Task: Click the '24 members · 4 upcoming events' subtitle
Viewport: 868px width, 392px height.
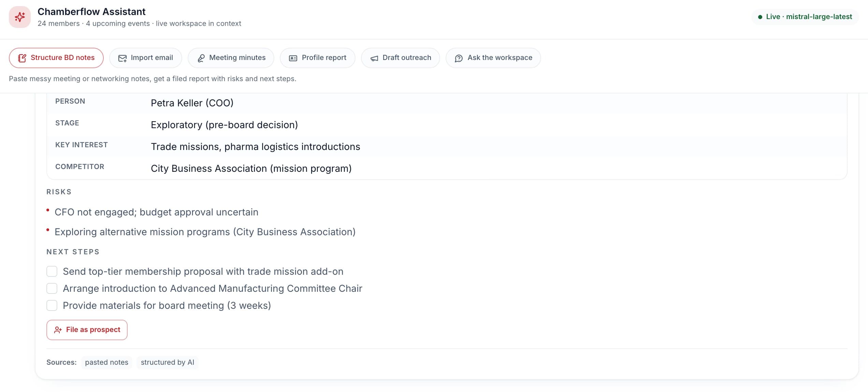Action: point(139,24)
